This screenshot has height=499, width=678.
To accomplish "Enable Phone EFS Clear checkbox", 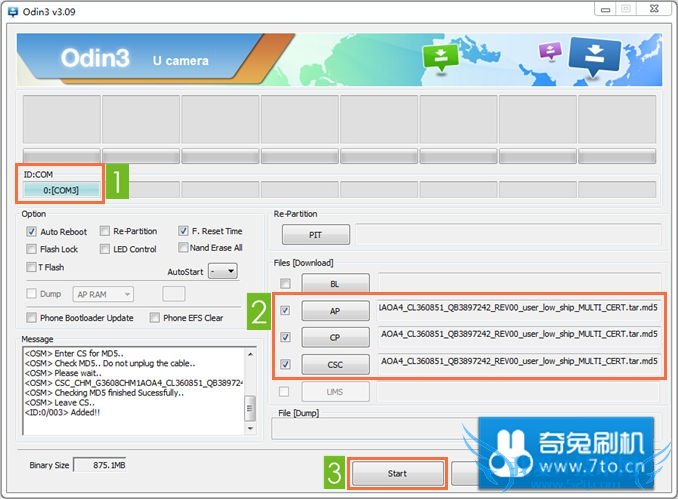I will 154,317.
